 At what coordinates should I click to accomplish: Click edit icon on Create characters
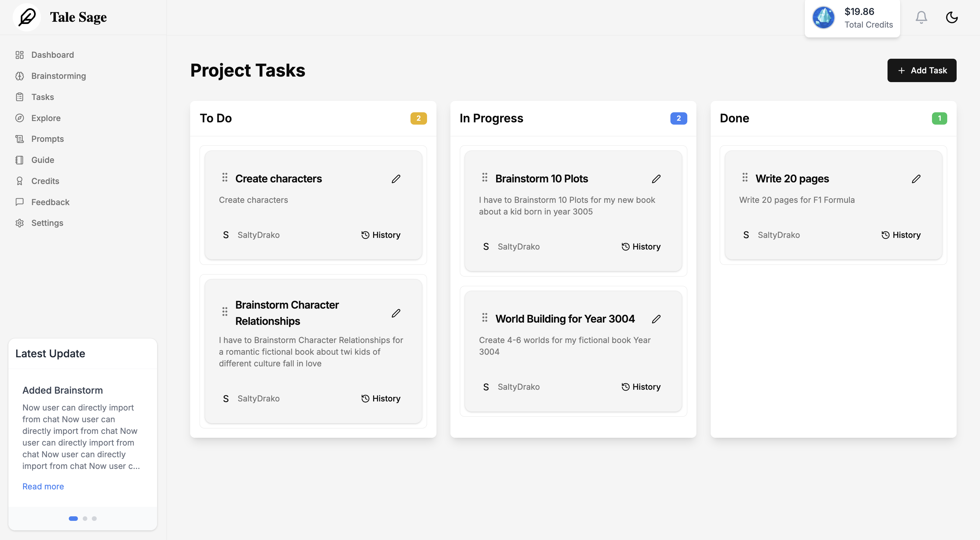click(x=396, y=178)
